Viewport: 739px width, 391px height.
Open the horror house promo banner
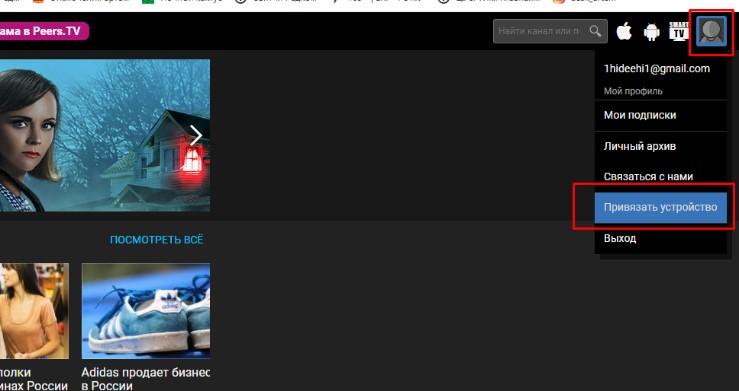(x=105, y=135)
